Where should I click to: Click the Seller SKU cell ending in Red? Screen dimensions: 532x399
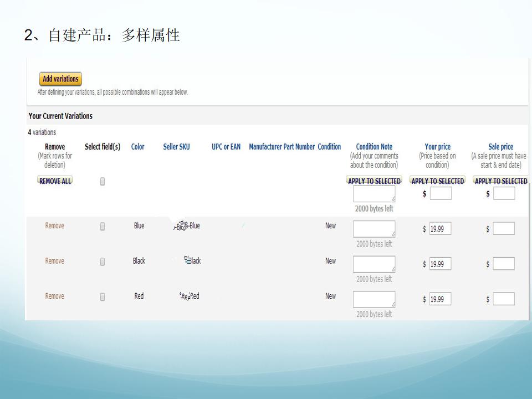tap(190, 296)
